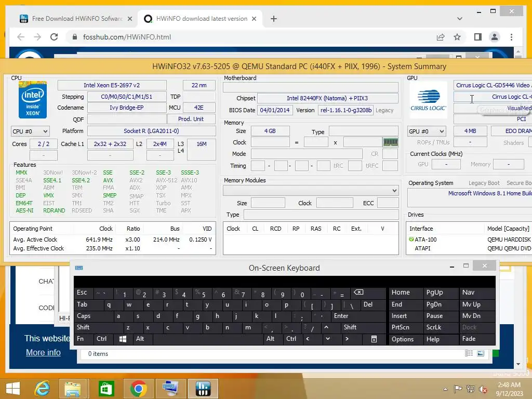The image size is (532, 399).
Task: Toggle left Alt key on On-Screen Keyboard
Action: pos(142,339)
